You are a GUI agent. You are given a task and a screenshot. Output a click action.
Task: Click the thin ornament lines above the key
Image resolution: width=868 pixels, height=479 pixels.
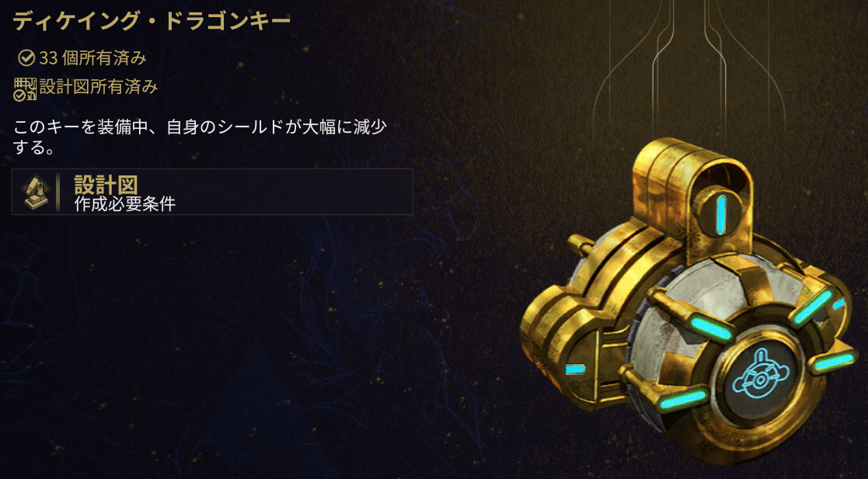coord(689,66)
